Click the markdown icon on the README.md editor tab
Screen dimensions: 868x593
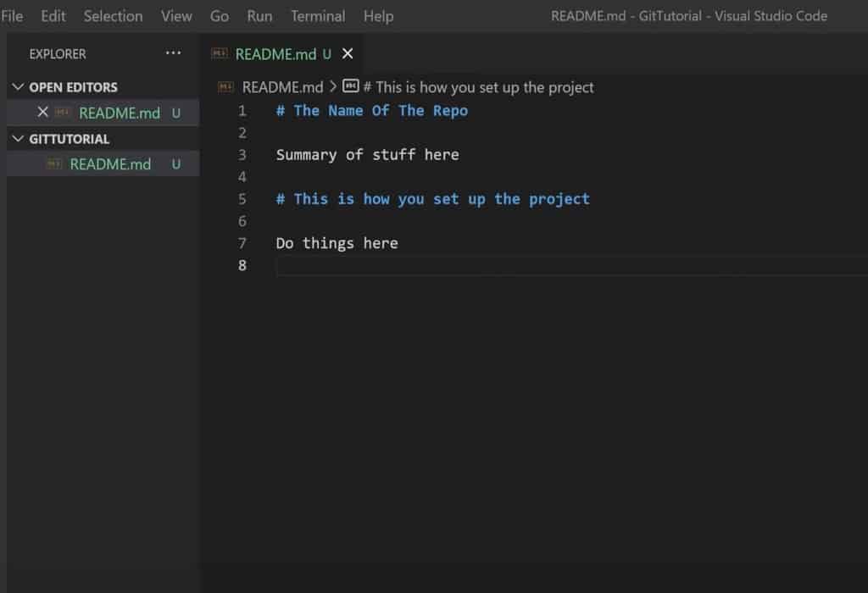click(220, 53)
